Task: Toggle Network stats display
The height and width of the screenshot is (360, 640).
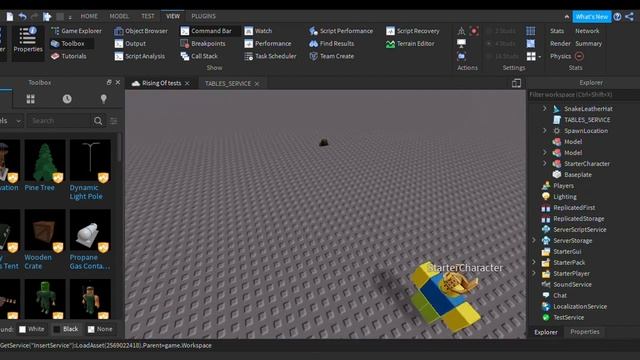Action: [x=587, y=31]
